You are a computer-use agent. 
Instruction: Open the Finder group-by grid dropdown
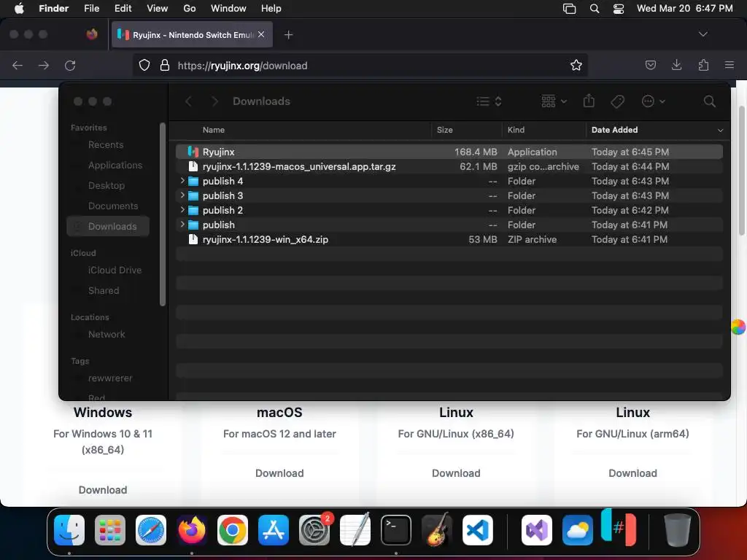click(x=554, y=101)
